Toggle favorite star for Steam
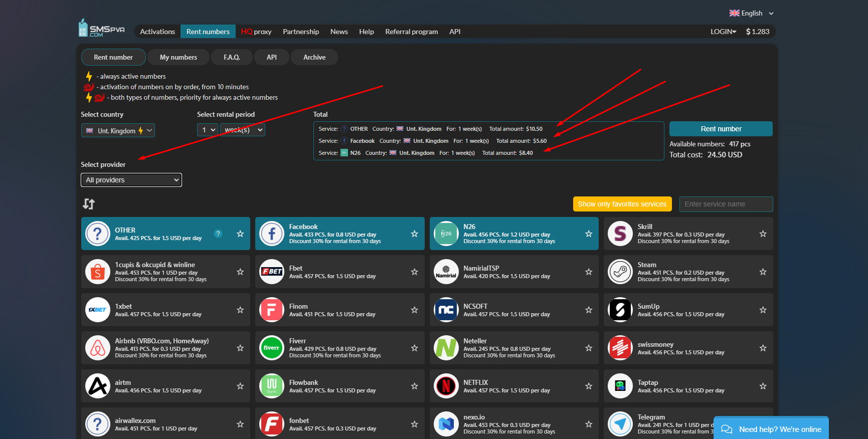This screenshot has height=439, width=868. point(763,272)
